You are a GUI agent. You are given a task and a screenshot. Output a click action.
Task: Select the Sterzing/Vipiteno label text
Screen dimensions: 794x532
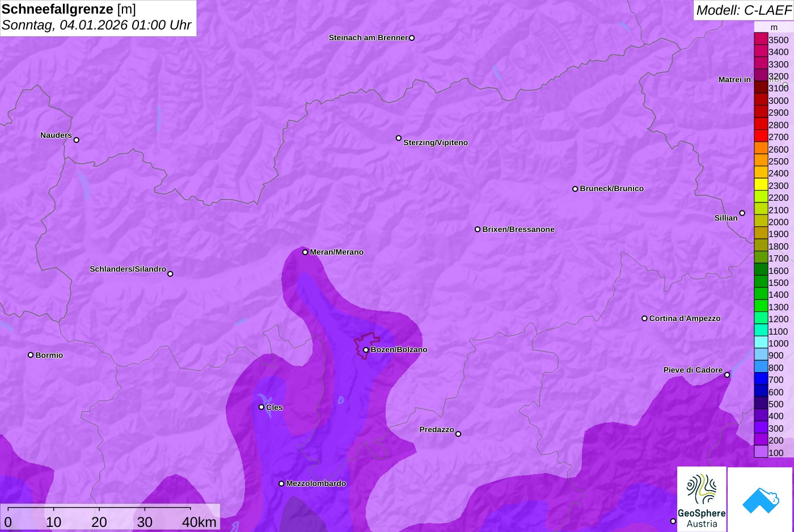point(436,143)
